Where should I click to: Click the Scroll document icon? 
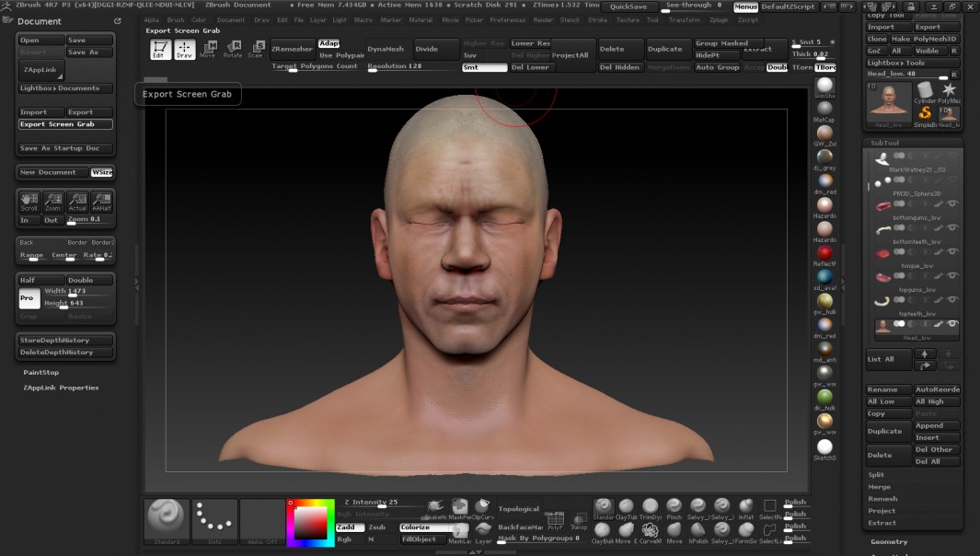click(x=29, y=202)
